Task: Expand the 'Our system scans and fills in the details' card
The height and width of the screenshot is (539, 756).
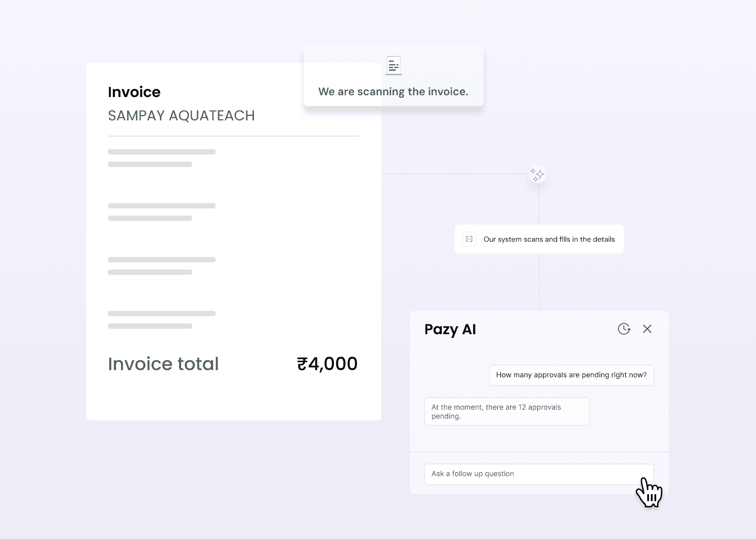Action: tap(539, 239)
